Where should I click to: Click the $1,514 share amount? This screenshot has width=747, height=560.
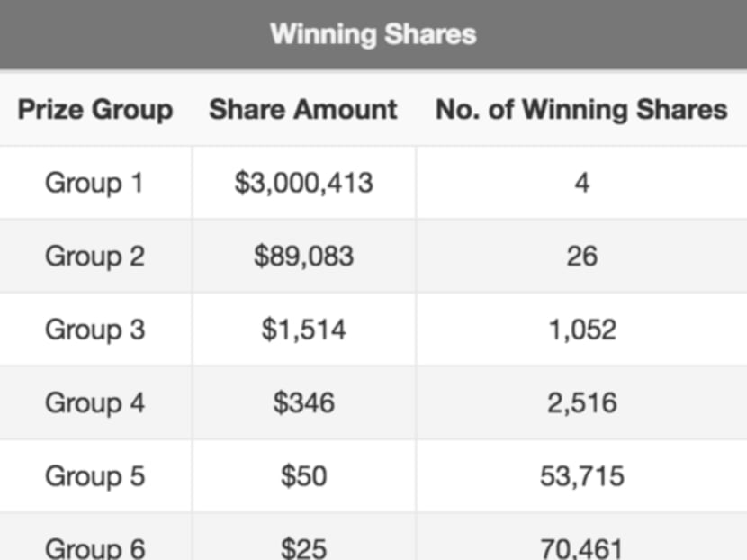[x=303, y=330]
